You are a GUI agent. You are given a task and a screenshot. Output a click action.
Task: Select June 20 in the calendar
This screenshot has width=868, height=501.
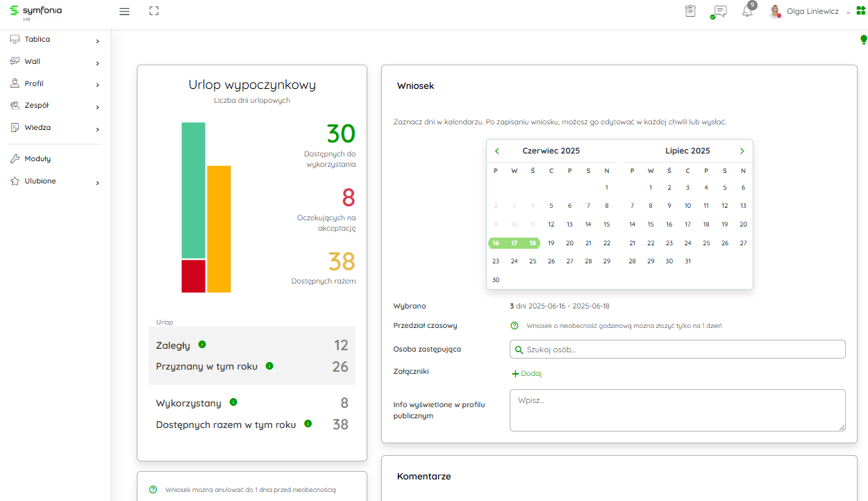pyautogui.click(x=569, y=243)
